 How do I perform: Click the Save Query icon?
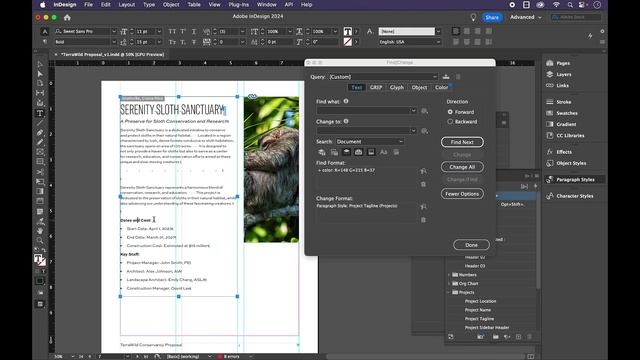446,76
